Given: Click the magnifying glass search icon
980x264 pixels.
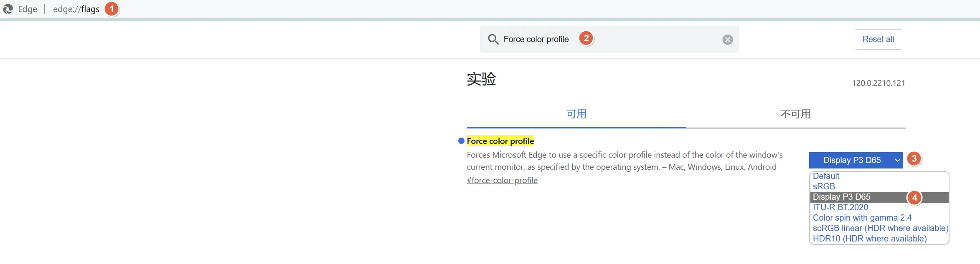Looking at the screenshot, I should pyautogui.click(x=493, y=39).
